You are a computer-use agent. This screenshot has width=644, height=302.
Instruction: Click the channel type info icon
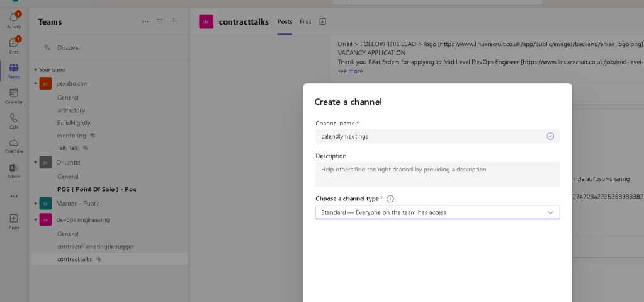point(390,199)
